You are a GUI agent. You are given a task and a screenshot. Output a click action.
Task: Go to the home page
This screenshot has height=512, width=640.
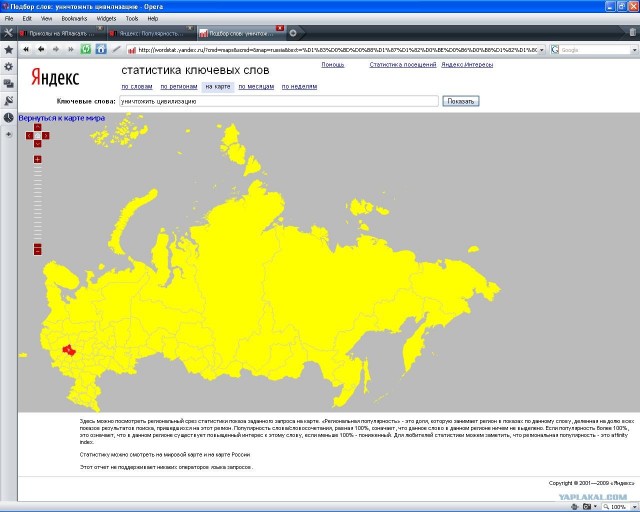point(101,49)
